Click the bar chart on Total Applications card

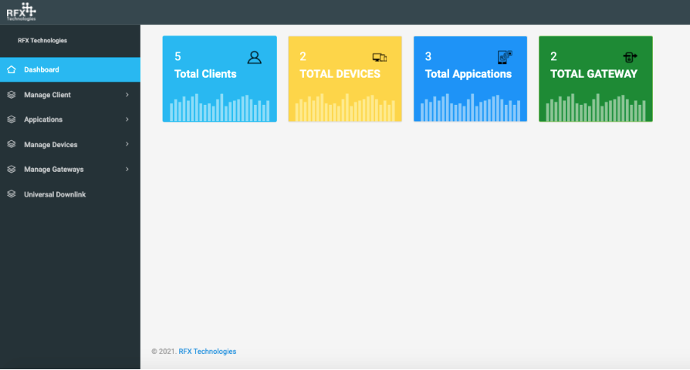coord(470,107)
